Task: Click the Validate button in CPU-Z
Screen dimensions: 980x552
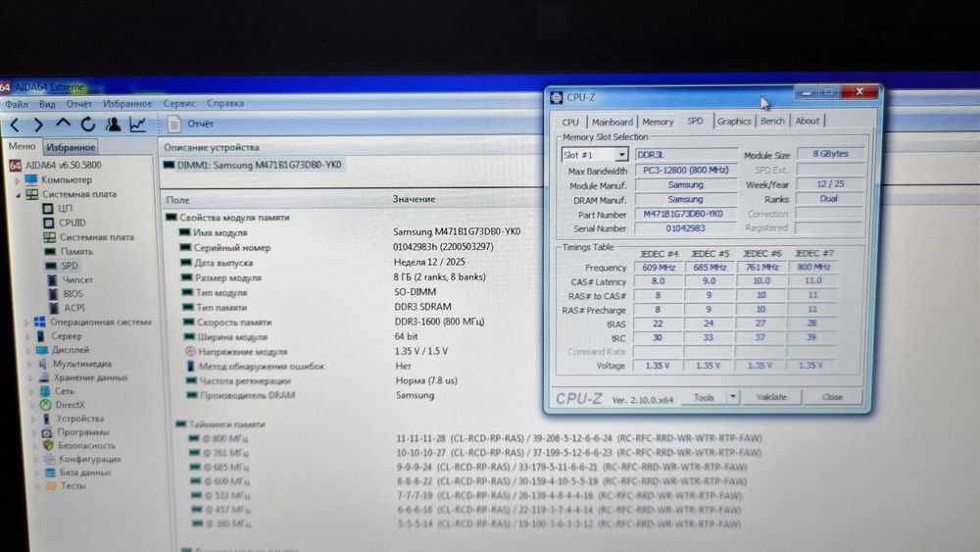Action: (x=771, y=397)
